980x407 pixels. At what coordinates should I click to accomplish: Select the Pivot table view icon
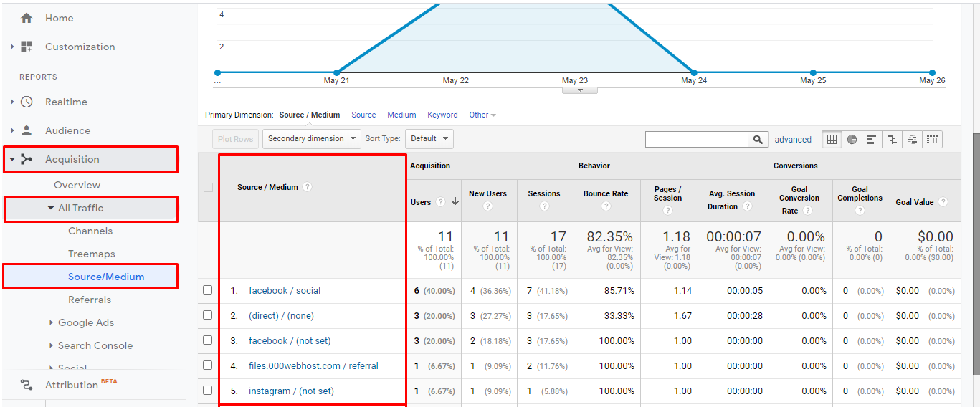point(932,140)
